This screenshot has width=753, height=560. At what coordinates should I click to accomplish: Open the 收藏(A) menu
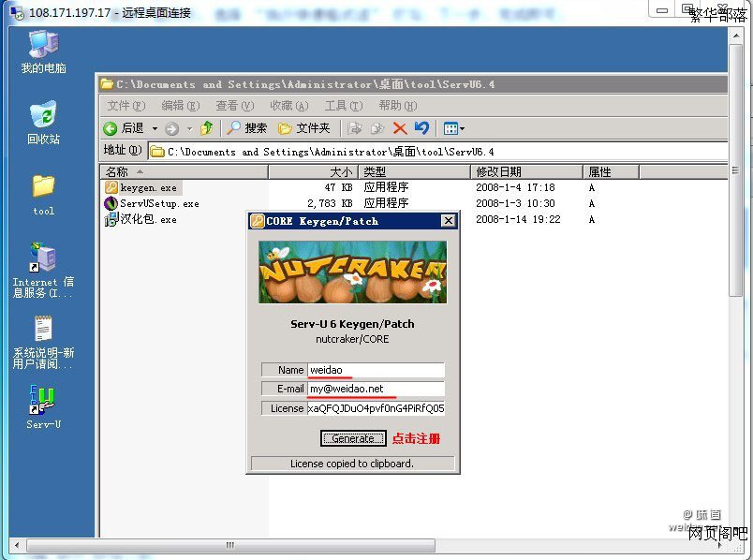coord(289,106)
